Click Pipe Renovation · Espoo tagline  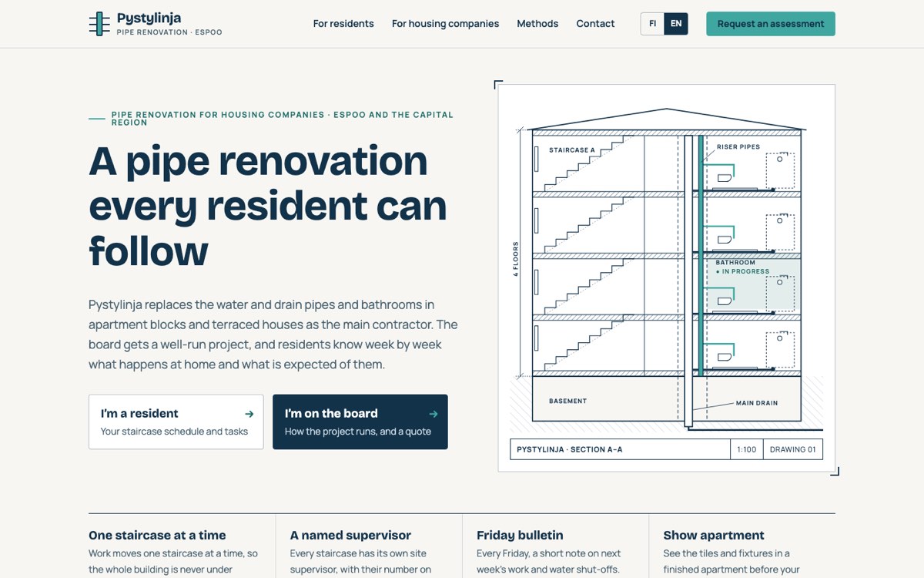click(x=169, y=32)
